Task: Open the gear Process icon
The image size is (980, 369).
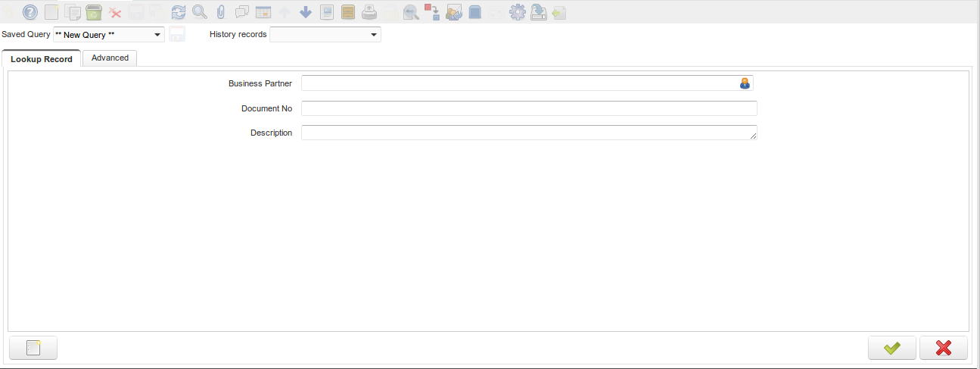Action: (x=518, y=12)
